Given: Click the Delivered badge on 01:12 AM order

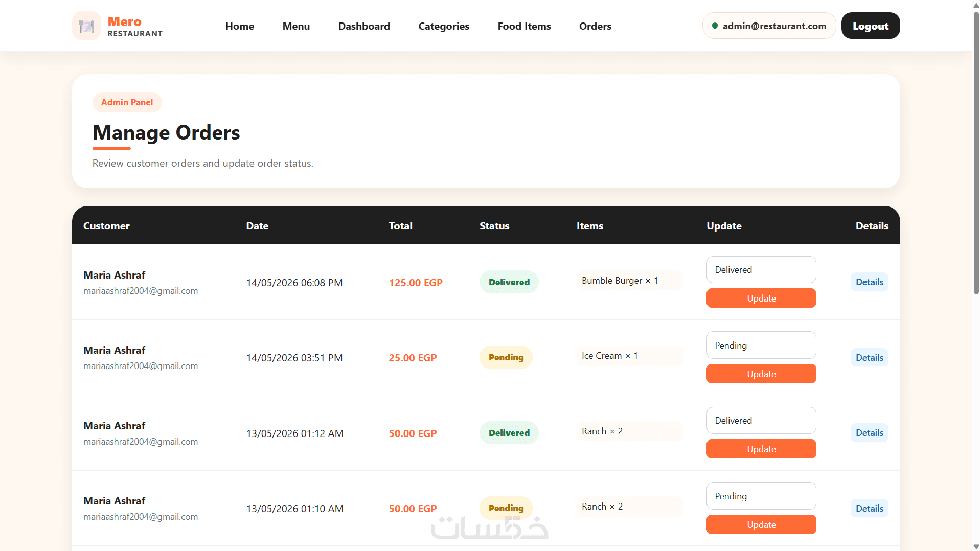Looking at the screenshot, I should point(509,433).
